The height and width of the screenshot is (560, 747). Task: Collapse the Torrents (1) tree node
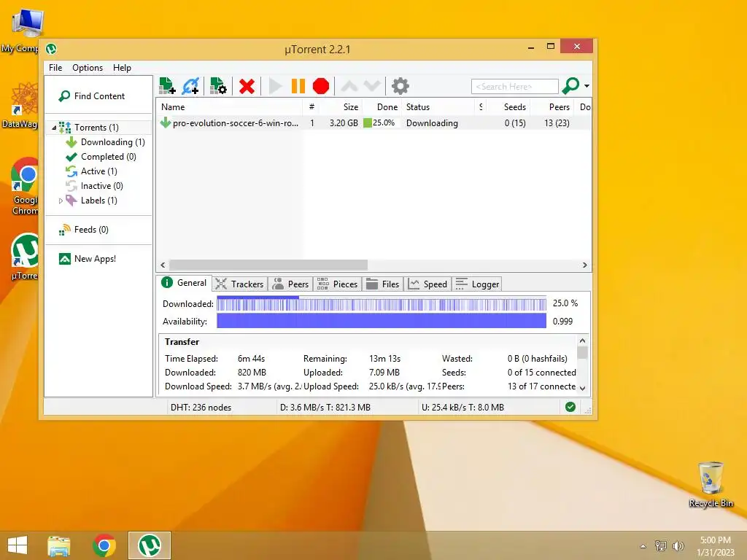(54, 128)
